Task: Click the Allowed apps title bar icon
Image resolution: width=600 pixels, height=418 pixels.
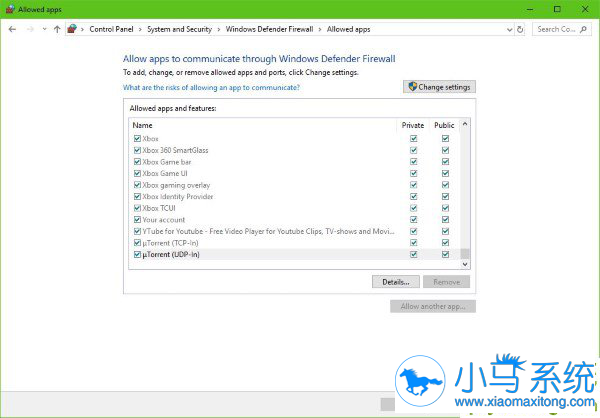Action: click(10, 9)
